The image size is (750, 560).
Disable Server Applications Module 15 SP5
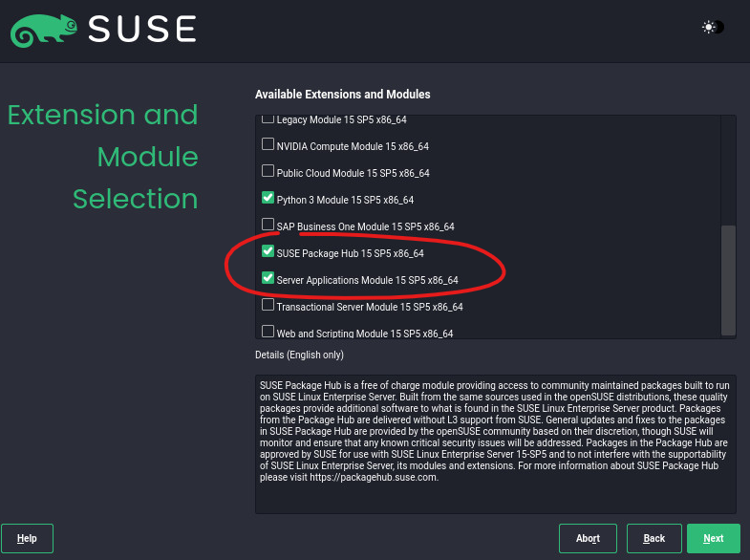click(x=268, y=278)
